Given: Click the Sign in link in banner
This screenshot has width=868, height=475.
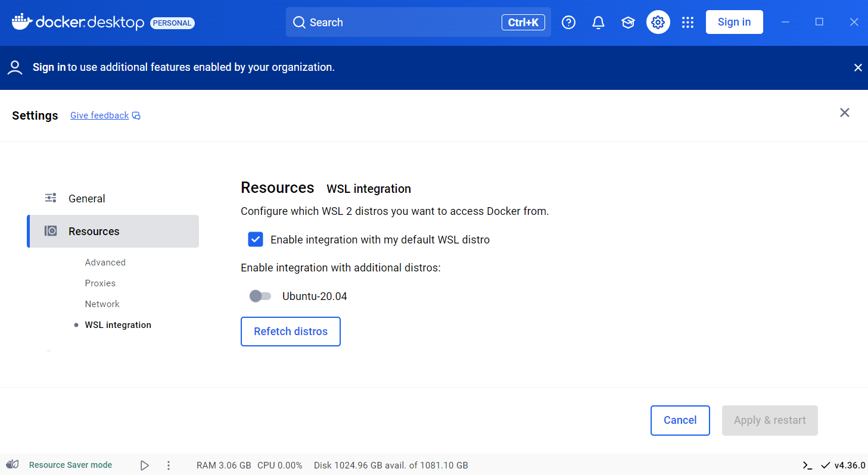Looking at the screenshot, I should [x=49, y=67].
